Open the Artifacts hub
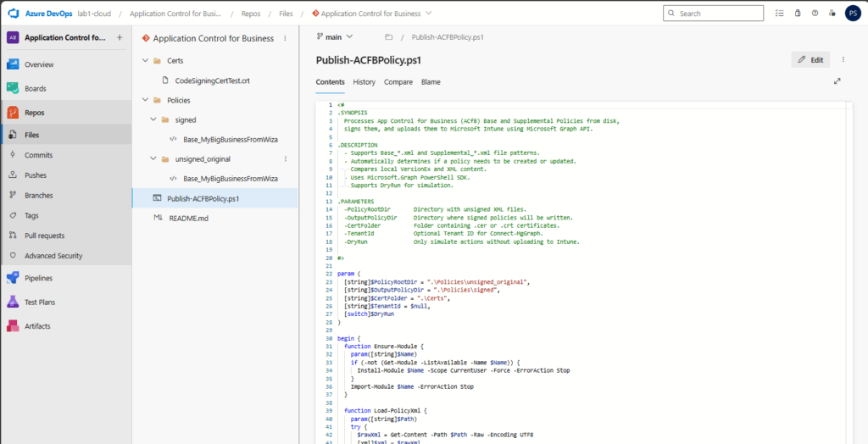Image resolution: width=868 pixels, height=444 pixels. [37, 326]
